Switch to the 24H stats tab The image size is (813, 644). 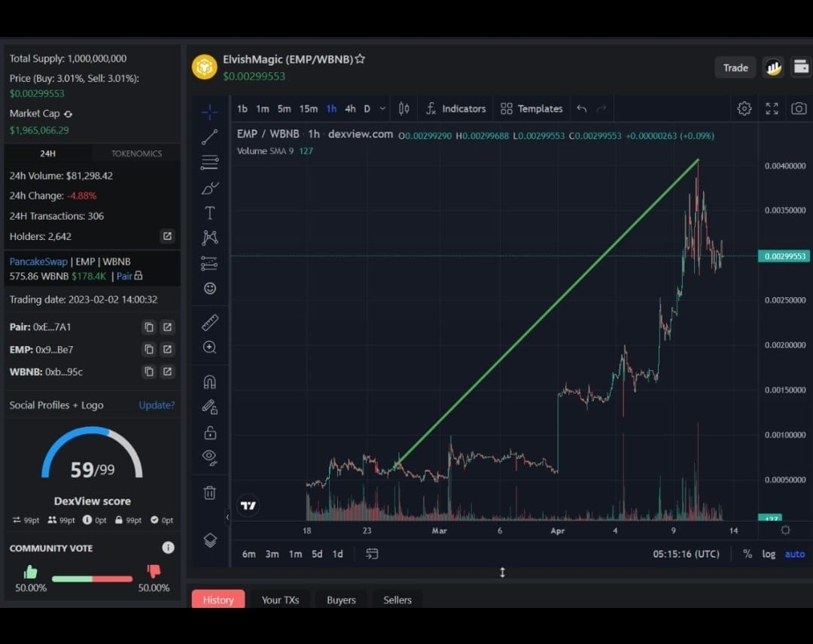[47, 153]
